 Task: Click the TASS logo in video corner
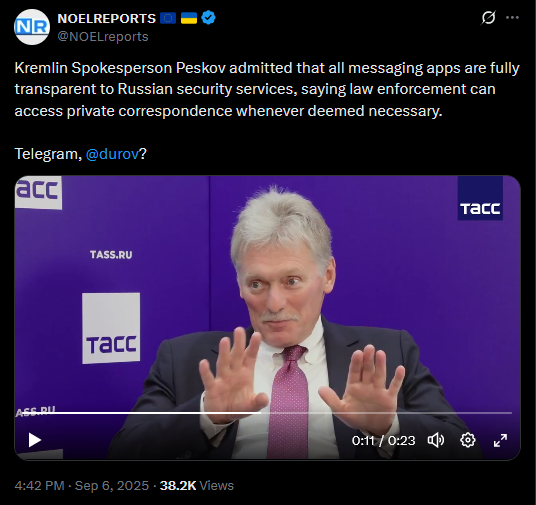(480, 198)
